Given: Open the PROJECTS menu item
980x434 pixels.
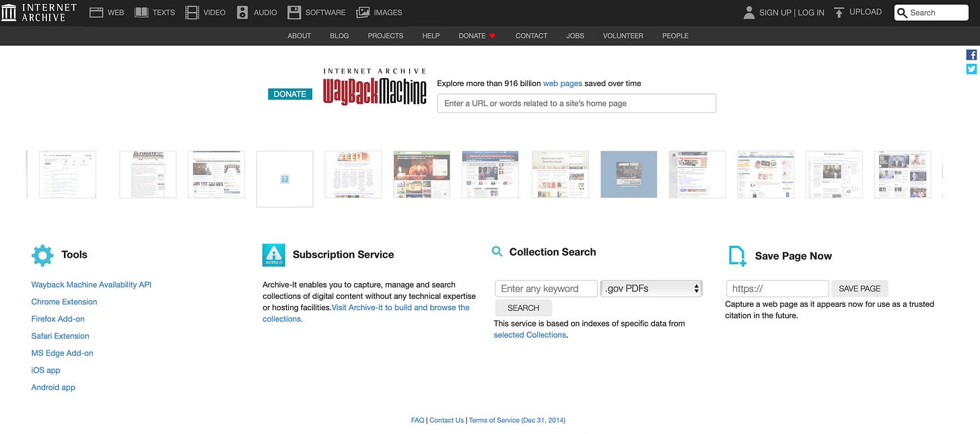Looking at the screenshot, I should click(x=386, y=36).
